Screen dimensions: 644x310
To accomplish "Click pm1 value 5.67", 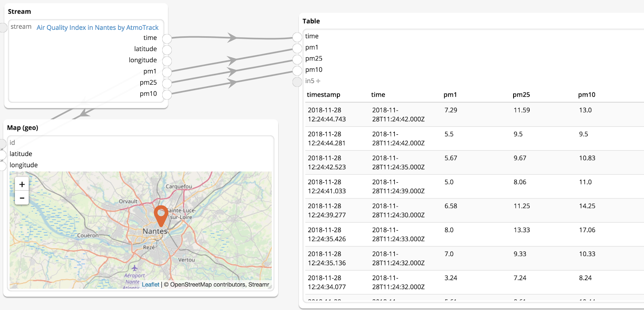I will (451, 158).
